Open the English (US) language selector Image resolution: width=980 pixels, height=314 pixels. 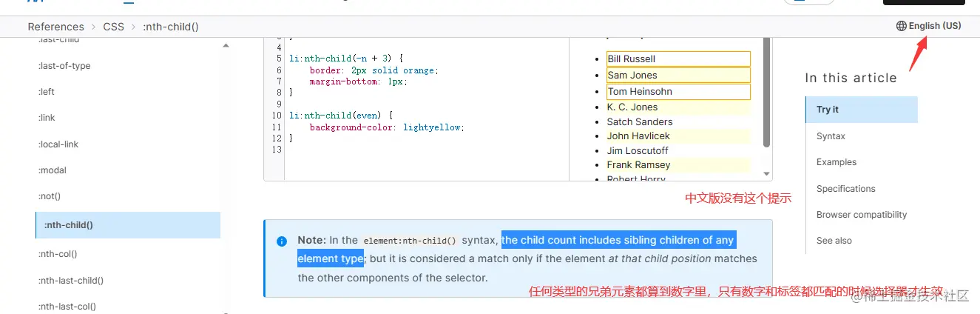(934, 26)
